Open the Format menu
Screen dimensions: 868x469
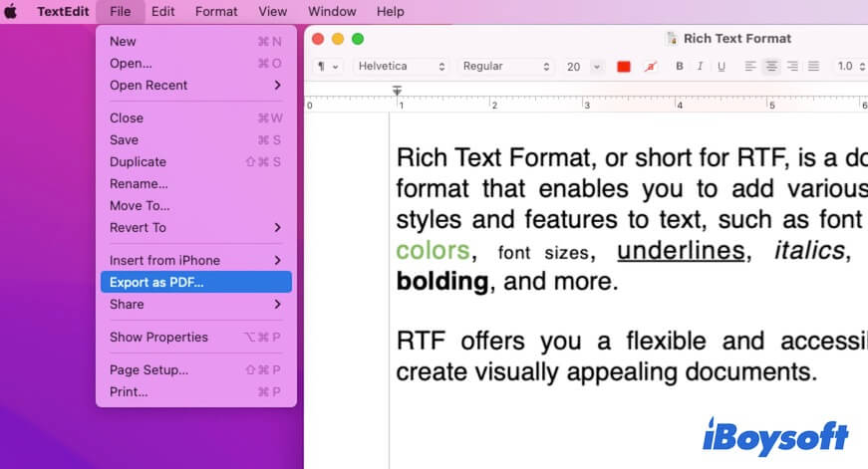pos(216,11)
